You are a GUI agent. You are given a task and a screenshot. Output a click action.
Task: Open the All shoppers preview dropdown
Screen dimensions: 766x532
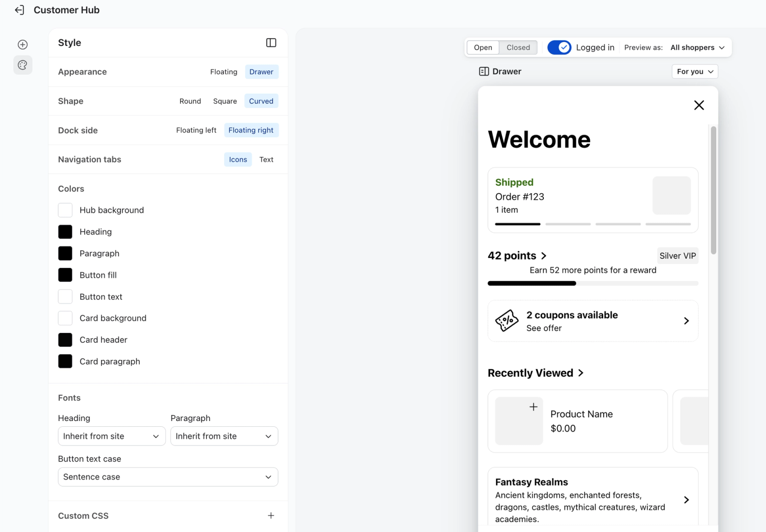click(x=698, y=47)
